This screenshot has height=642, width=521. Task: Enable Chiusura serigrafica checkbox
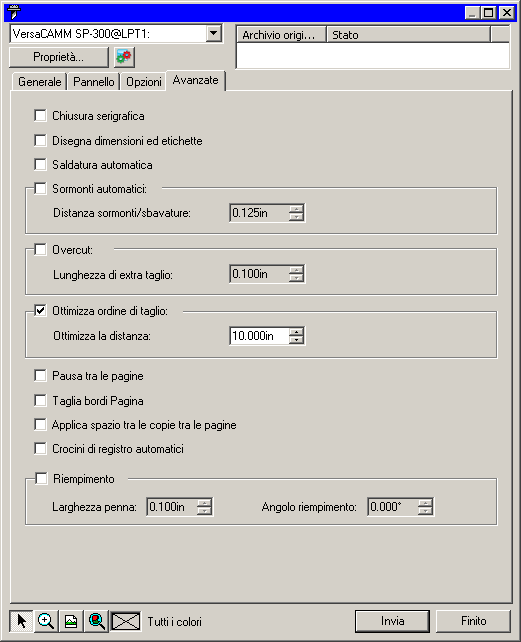click(40, 116)
